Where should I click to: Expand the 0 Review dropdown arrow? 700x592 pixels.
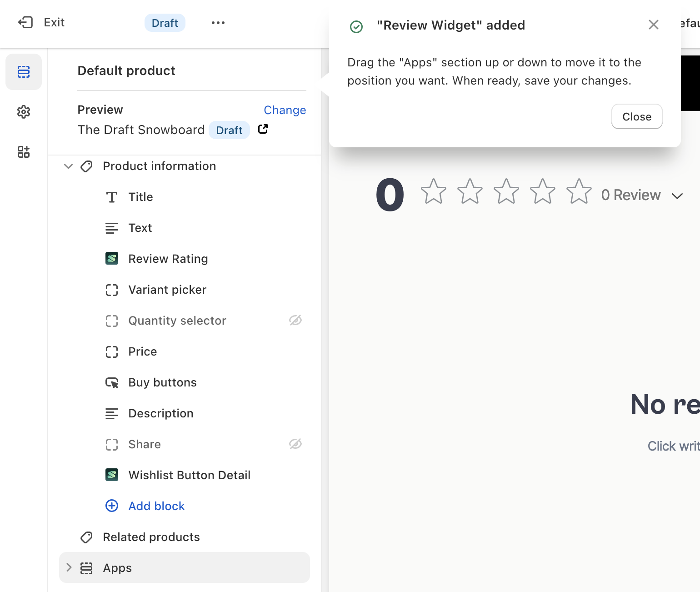677,196
